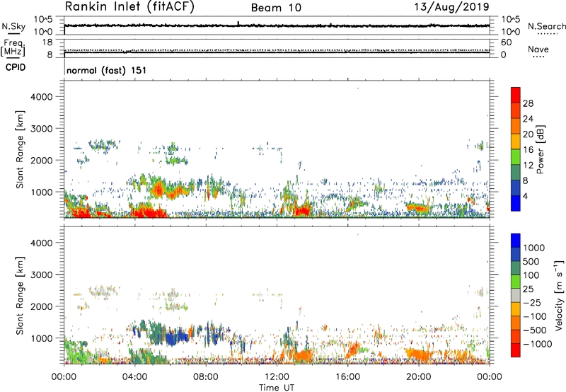
Task: Click the 'Time UT' axis title
Action: point(277,388)
